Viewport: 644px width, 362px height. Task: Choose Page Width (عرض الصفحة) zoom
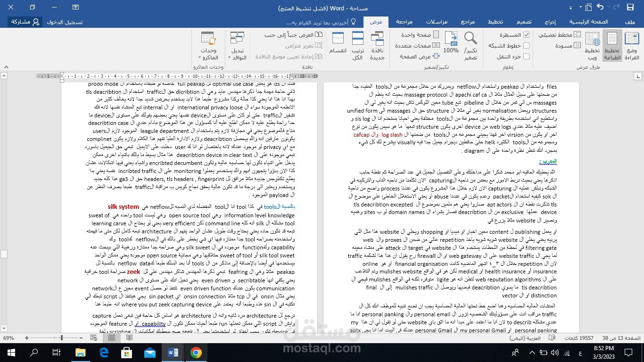pyautogui.click(x=419, y=57)
